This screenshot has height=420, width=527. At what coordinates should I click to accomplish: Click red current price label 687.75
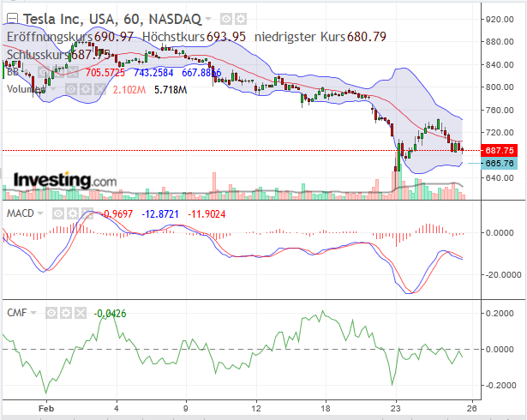pos(500,150)
